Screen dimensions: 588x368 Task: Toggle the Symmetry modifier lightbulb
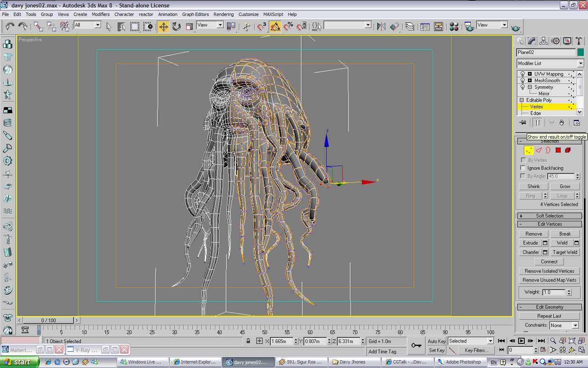pos(523,87)
